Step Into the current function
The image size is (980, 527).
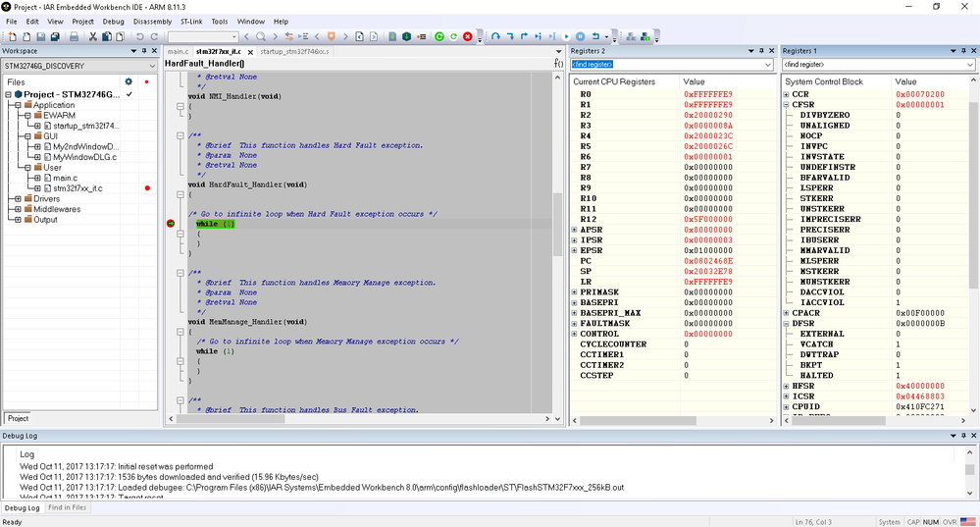[510, 37]
